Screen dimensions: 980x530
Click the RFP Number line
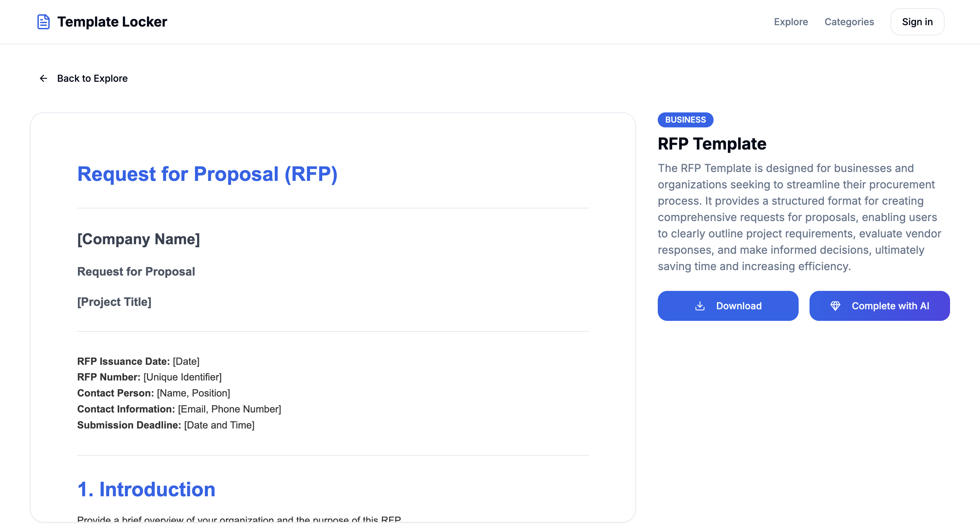(x=149, y=377)
